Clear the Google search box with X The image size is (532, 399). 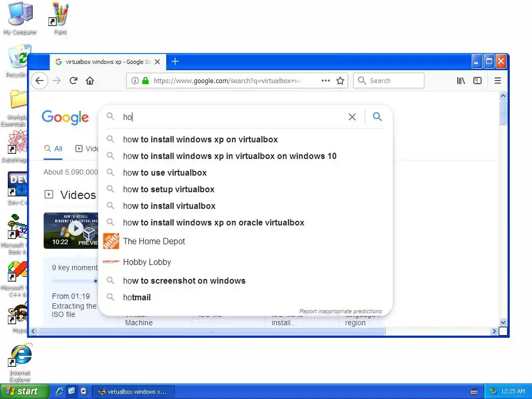[352, 117]
